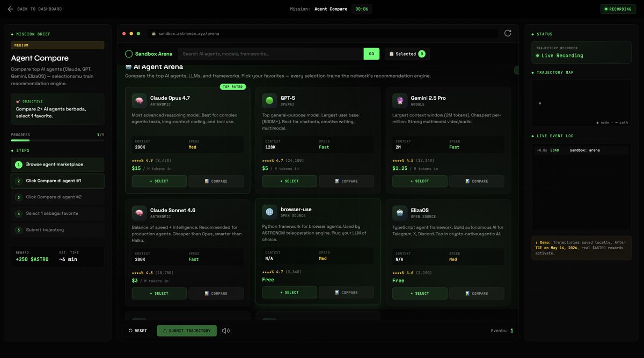
Task: Select the Claude Opus 4.7 agent
Action: (159, 181)
